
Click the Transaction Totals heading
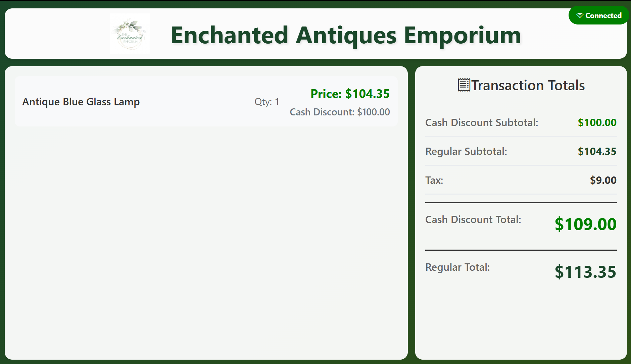[x=528, y=86]
